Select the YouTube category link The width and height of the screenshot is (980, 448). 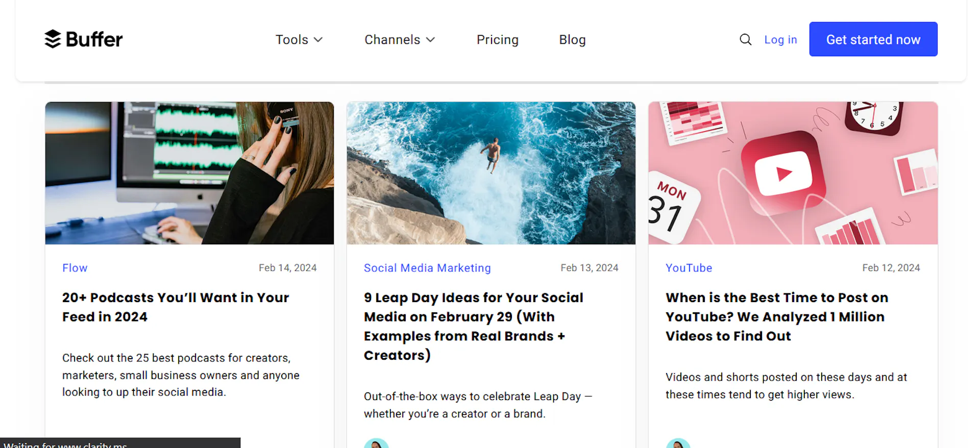tap(689, 268)
